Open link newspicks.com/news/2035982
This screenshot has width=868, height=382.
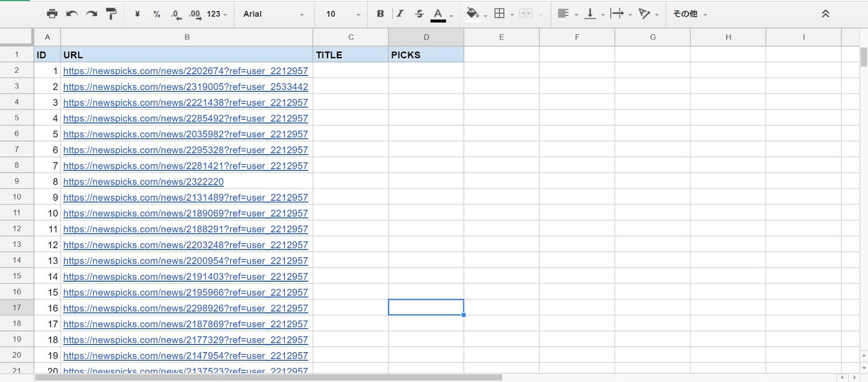(186, 134)
